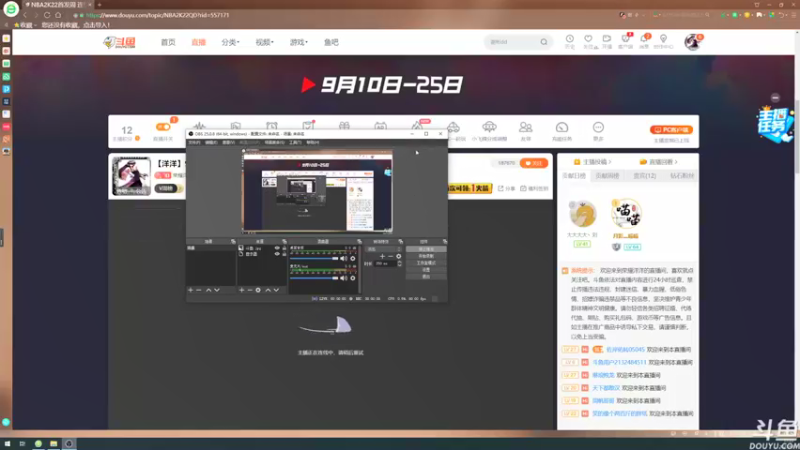The width and height of the screenshot is (800, 450).
Task: Click the orange 关注 follow button
Action: tap(534, 163)
